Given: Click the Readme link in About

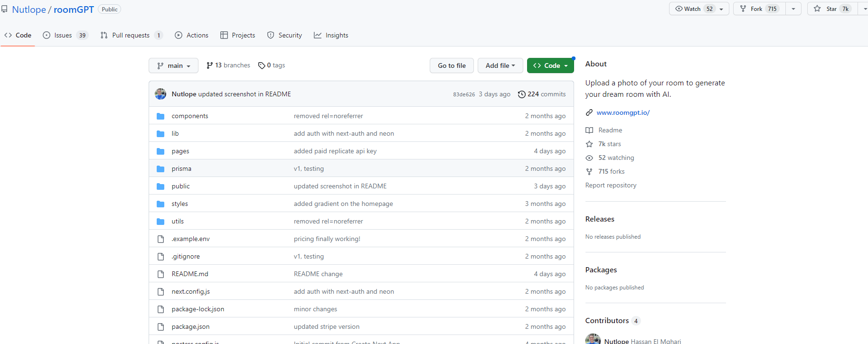Looking at the screenshot, I should point(610,130).
